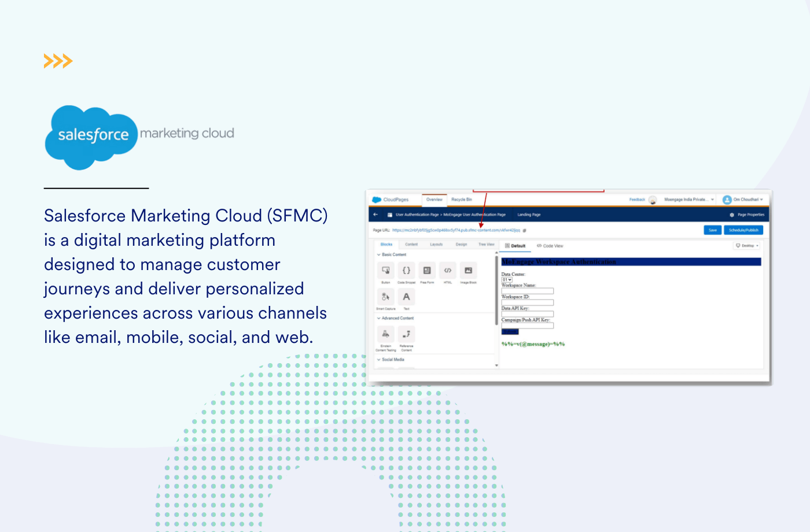Select the Blocks tab
Viewport: 810px width, 532px height.
click(386, 245)
